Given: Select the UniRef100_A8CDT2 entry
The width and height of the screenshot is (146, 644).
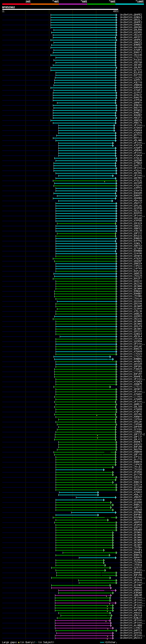Looking at the screenshot, I should (x=131, y=37).
